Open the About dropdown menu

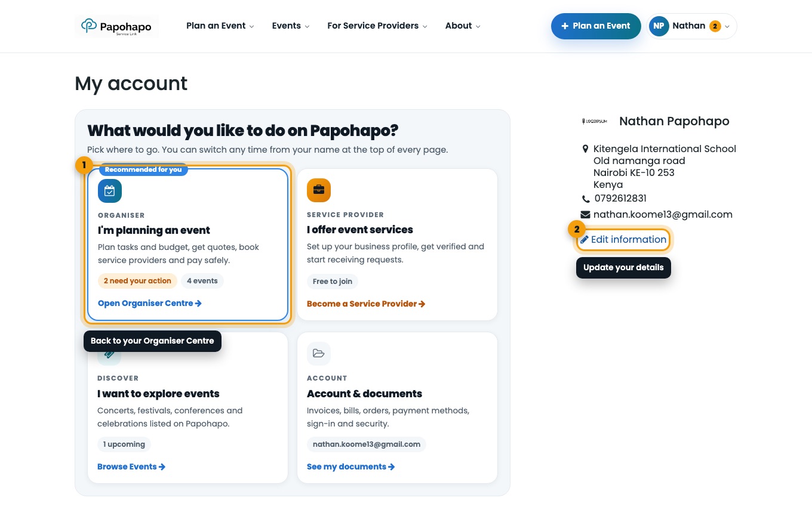click(x=463, y=26)
